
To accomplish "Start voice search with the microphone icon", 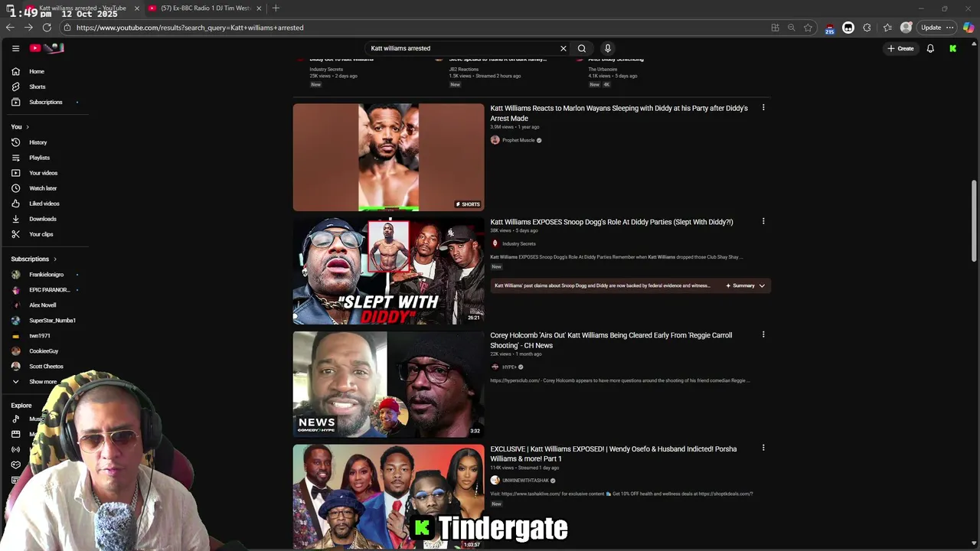I will pyautogui.click(x=608, y=48).
